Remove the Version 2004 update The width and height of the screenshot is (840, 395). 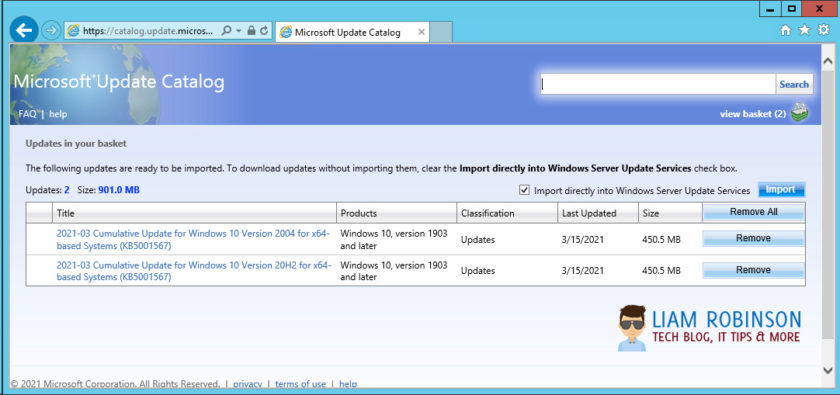(753, 239)
